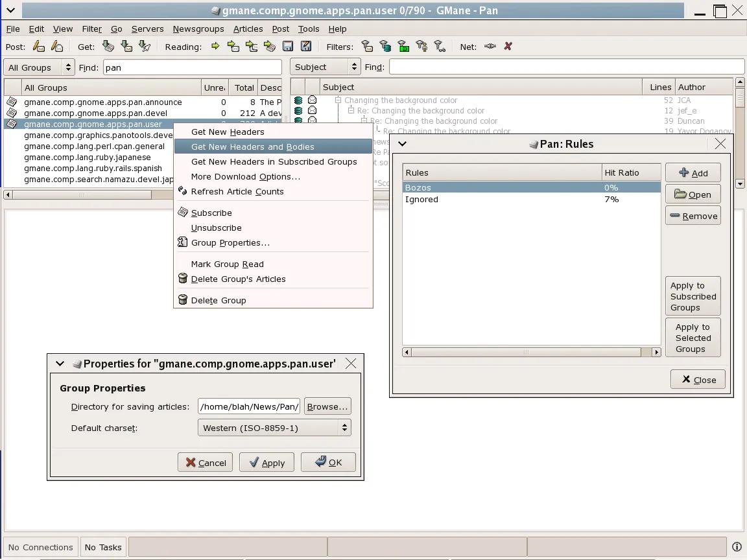
Task: Click the post to newsgroup icon
Action: (40, 47)
